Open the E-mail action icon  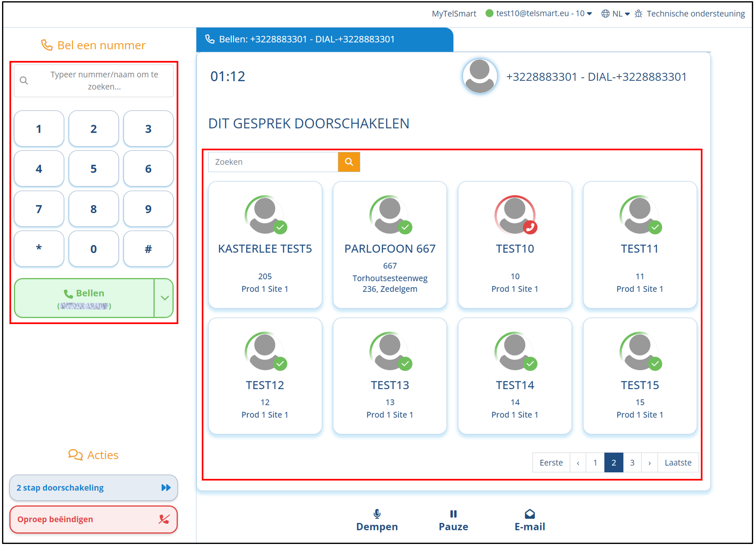(530, 514)
